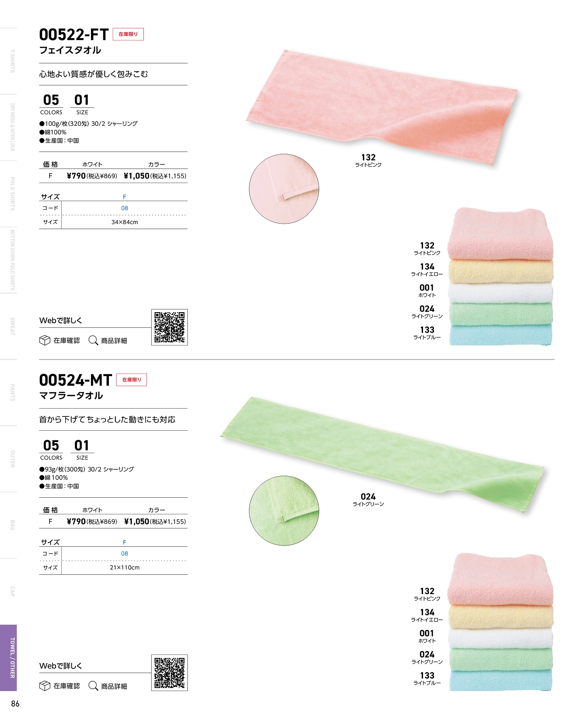This screenshot has height=719, width=588.
Task: Click the 在庫限り badge next to 00524-MT
Action: click(x=132, y=380)
